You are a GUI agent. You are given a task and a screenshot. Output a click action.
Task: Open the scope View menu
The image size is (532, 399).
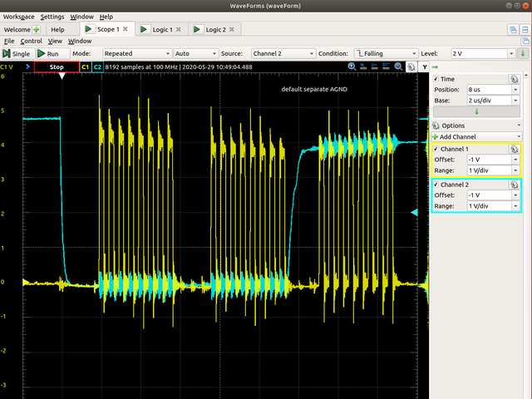55,41
